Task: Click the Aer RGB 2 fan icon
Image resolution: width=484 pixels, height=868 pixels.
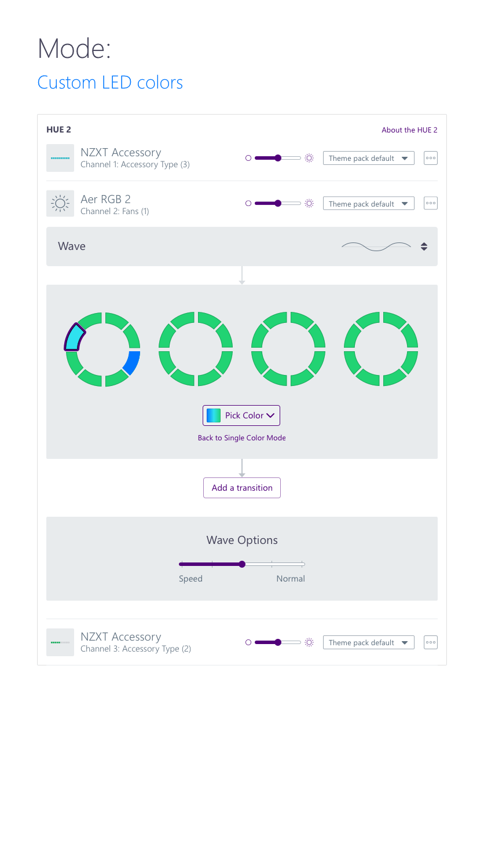Action: (60, 204)
